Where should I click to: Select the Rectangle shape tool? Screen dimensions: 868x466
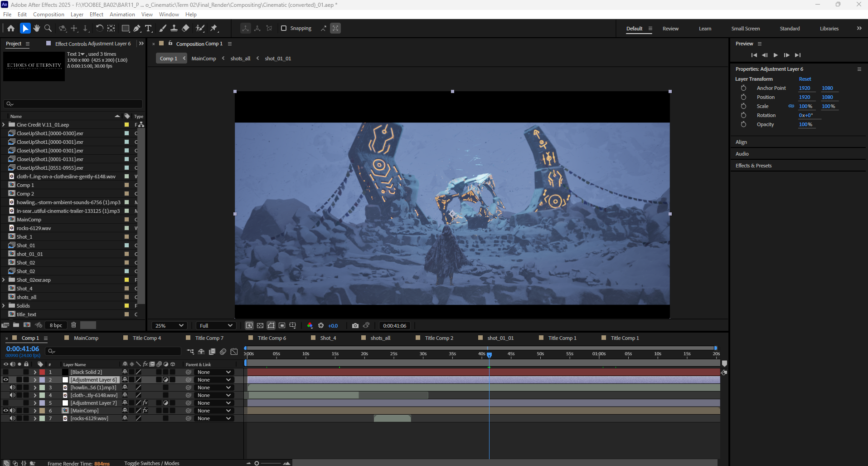point(126,28)
